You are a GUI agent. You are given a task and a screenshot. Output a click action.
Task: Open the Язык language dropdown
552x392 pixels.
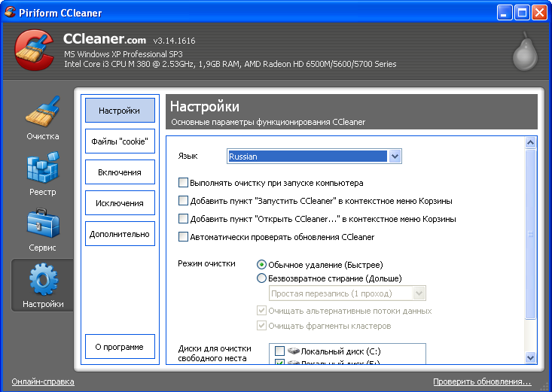[x=395, y=156]
